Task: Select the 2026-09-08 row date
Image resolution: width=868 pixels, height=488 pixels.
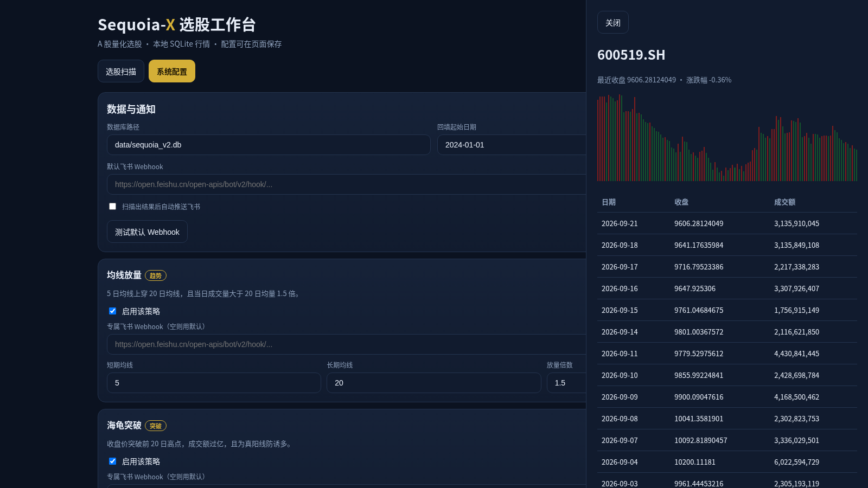Action: coord(620,419)
